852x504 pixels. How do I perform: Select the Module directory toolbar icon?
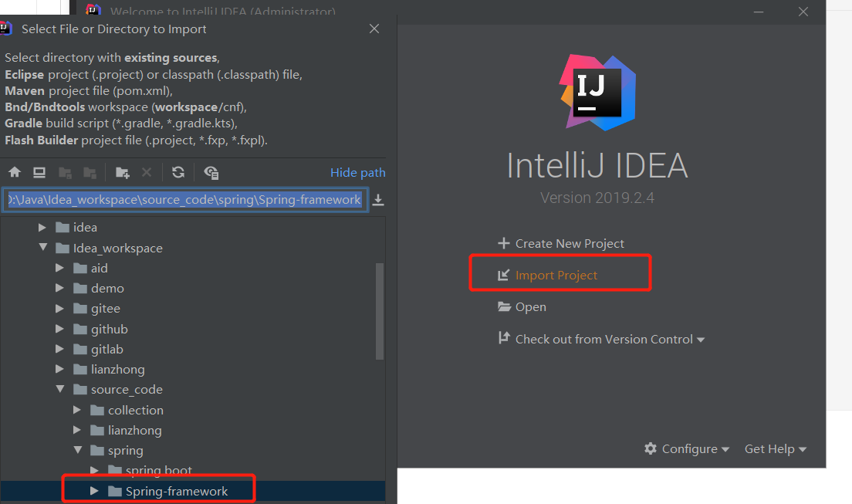click(x=90, y=173)
